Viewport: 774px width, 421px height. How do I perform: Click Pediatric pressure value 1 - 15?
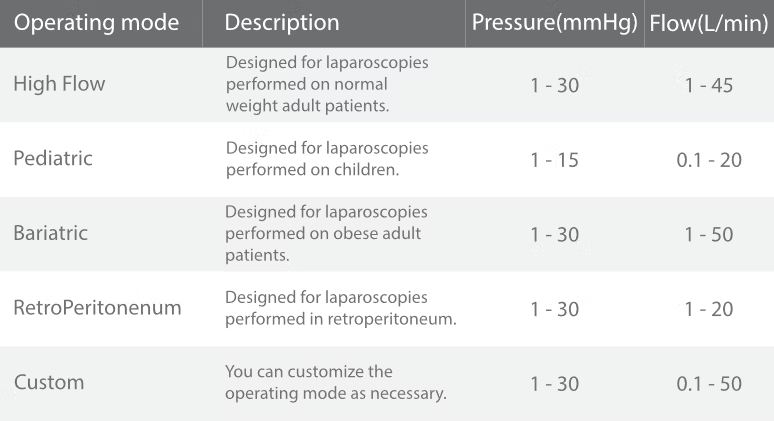(554, 159)
